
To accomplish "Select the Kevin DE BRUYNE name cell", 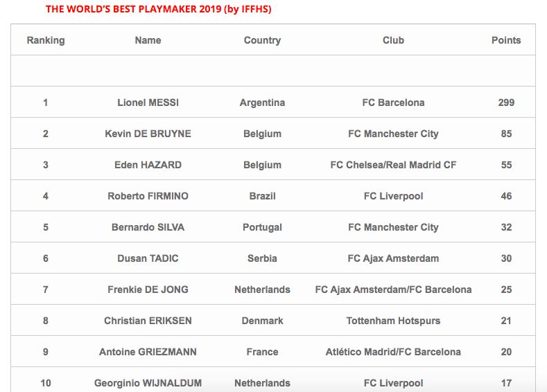I will tap(148, 134).
